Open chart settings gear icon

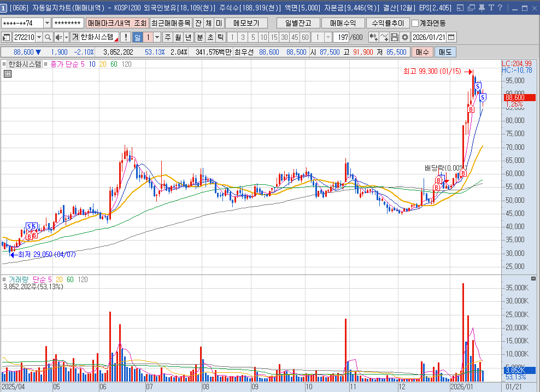coord(404,37)
